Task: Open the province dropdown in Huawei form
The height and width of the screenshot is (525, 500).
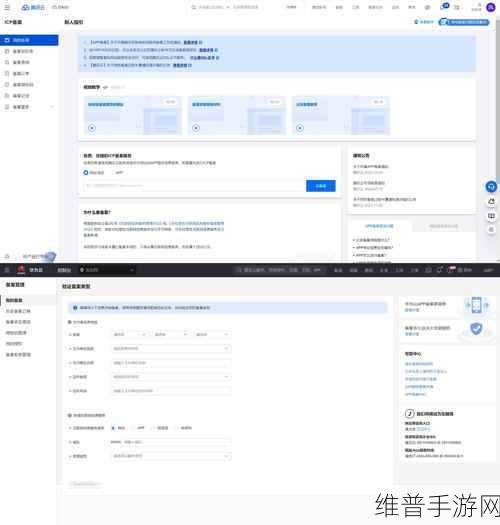Action: tap(130, 334)
